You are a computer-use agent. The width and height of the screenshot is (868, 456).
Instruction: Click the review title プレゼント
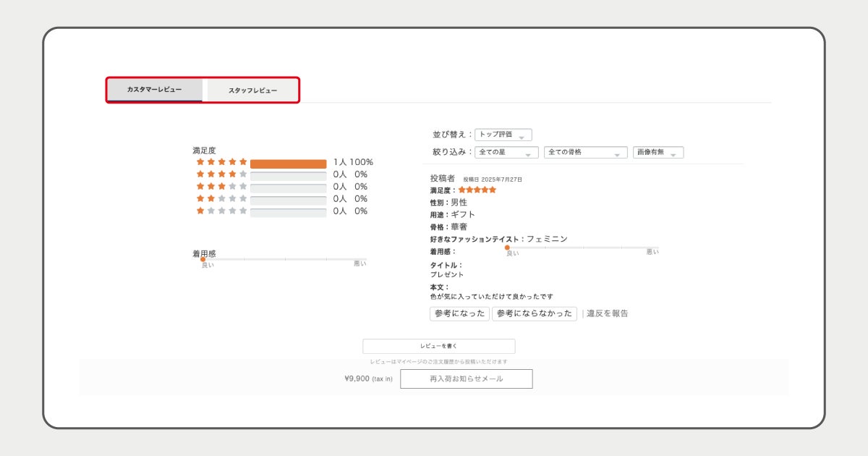click(x=447, y=275)
